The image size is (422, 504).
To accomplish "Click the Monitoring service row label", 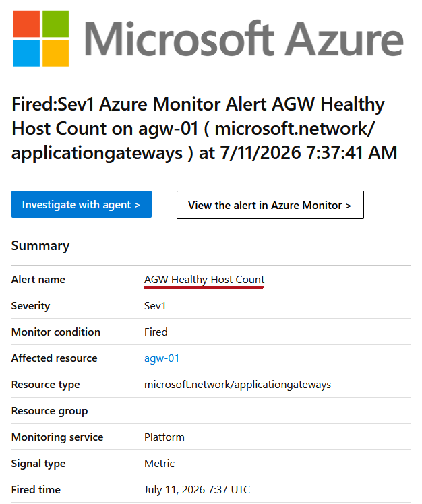I will tap(57, 437).
